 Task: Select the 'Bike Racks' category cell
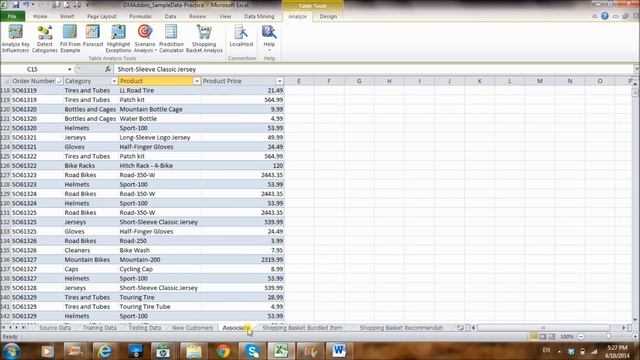pyautogui.click(x=91, y=166)
